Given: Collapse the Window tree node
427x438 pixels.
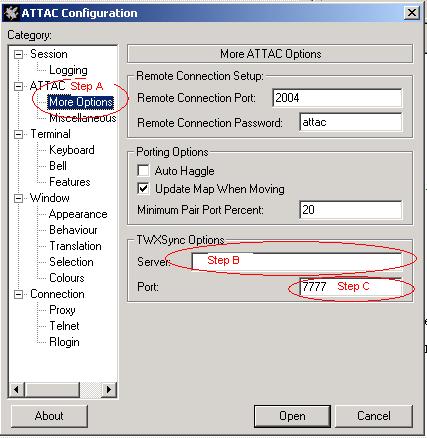Looking at the screenshot, I should 19,198.
